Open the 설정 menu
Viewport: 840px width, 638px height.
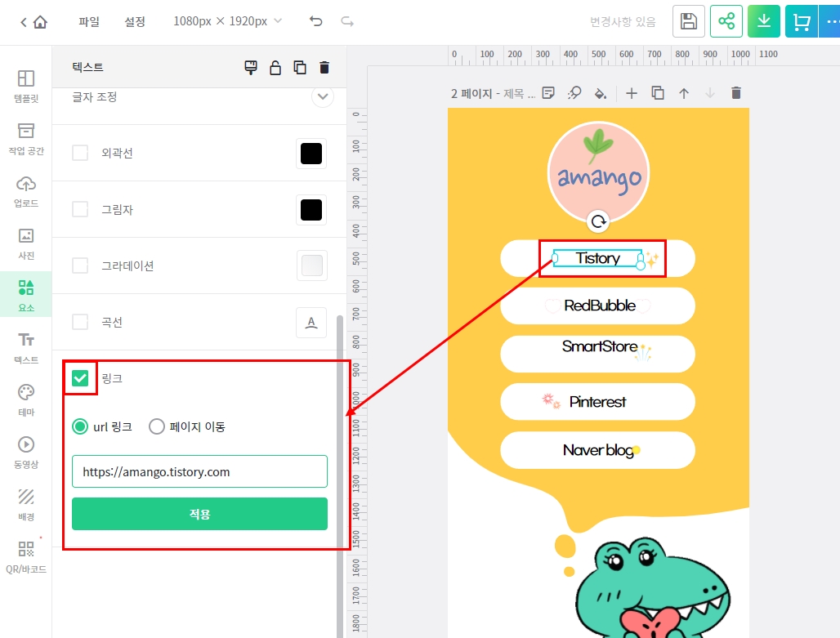[135, 21]
